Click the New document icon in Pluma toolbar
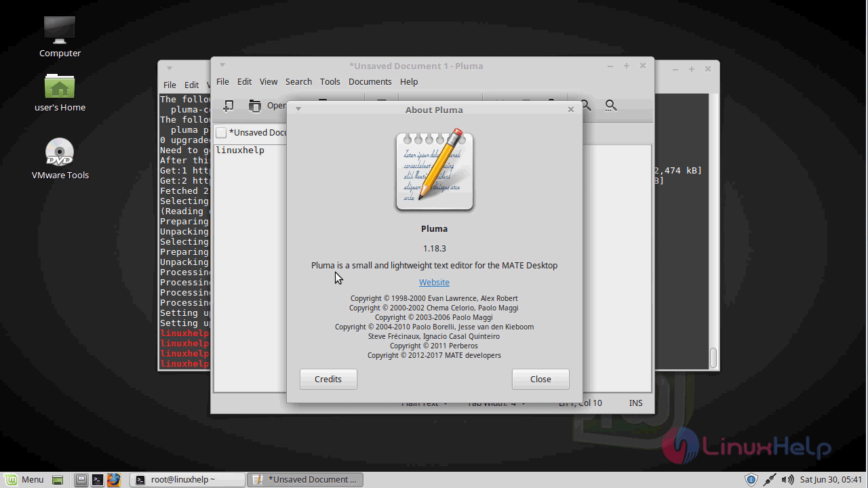Viewport: 868px width, 488px height. [229, 105]
